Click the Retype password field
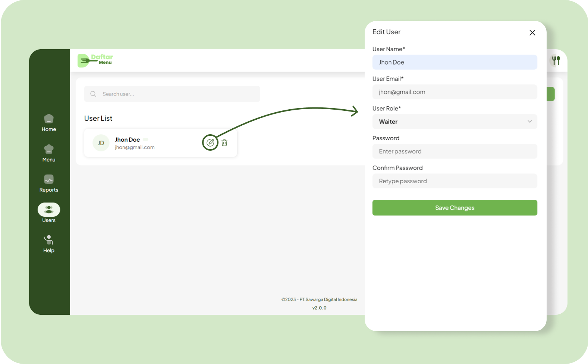This screenshot has height=364, width=588. point(455,181)
